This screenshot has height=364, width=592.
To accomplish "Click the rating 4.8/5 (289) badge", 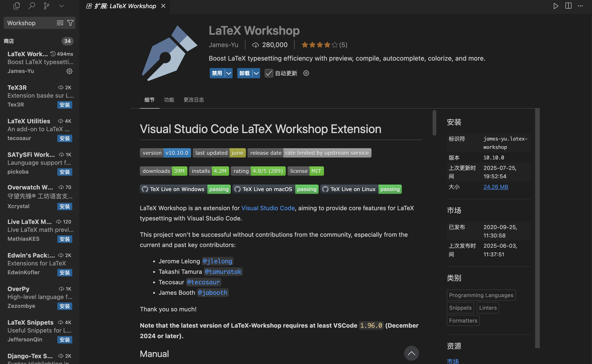I will tap(258, 171).
